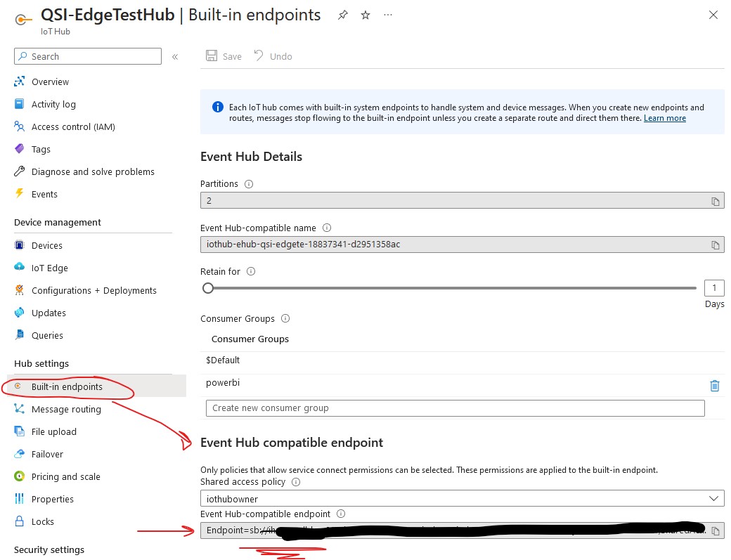Open the more options ellipsis in header
The height and width of the screenshot is (560, 731).
(x=388, y=15)
